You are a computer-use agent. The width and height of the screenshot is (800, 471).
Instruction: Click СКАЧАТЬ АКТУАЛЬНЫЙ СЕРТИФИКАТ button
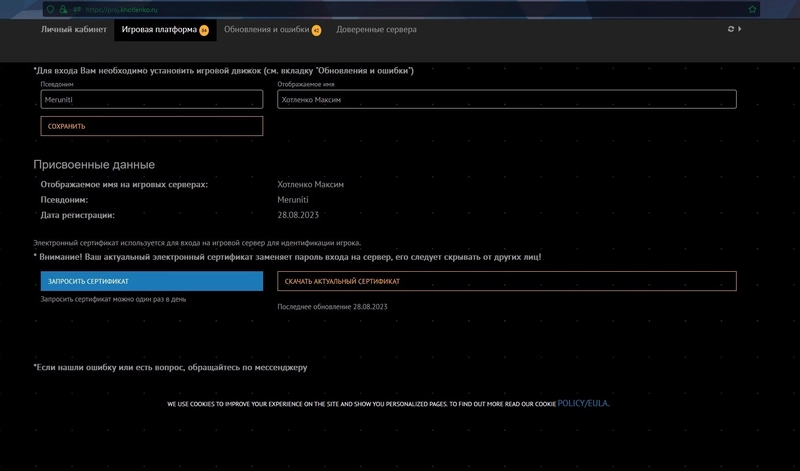(507, 281)
